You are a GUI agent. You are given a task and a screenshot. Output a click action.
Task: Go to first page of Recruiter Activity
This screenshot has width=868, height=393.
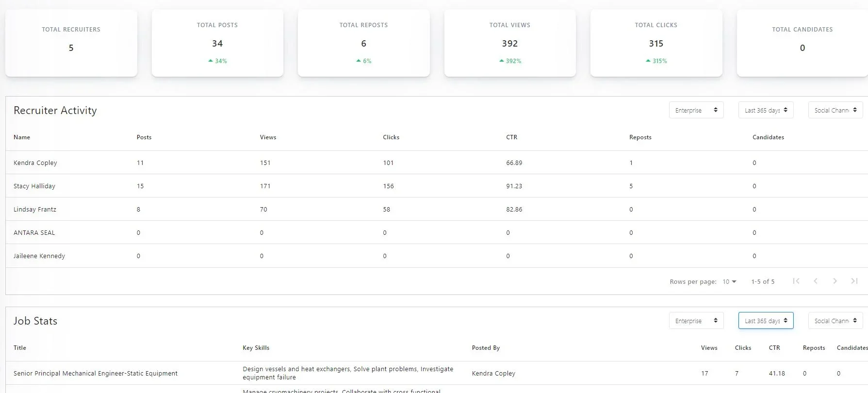[796, 281]
